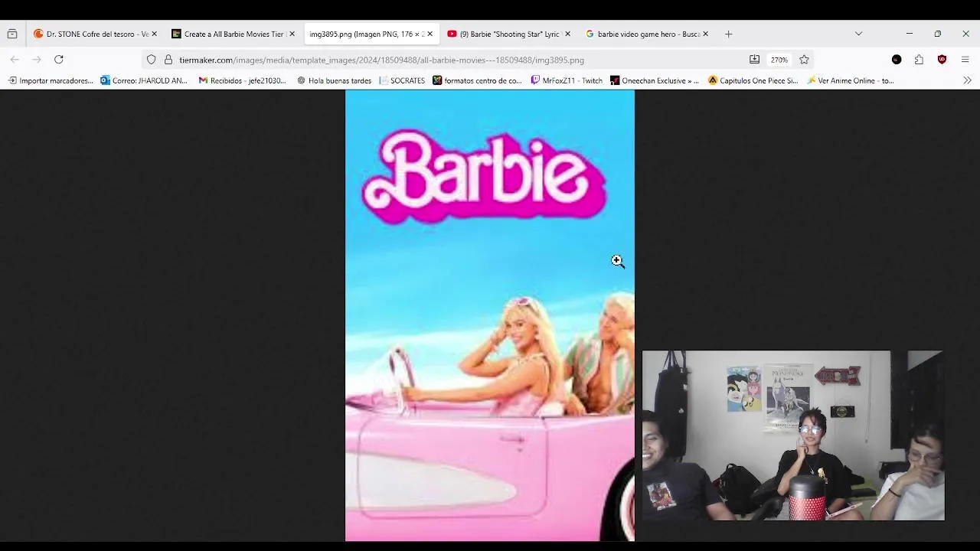Bookmark this page with star icon
980x551 pixels.
(x=804, y=60)
